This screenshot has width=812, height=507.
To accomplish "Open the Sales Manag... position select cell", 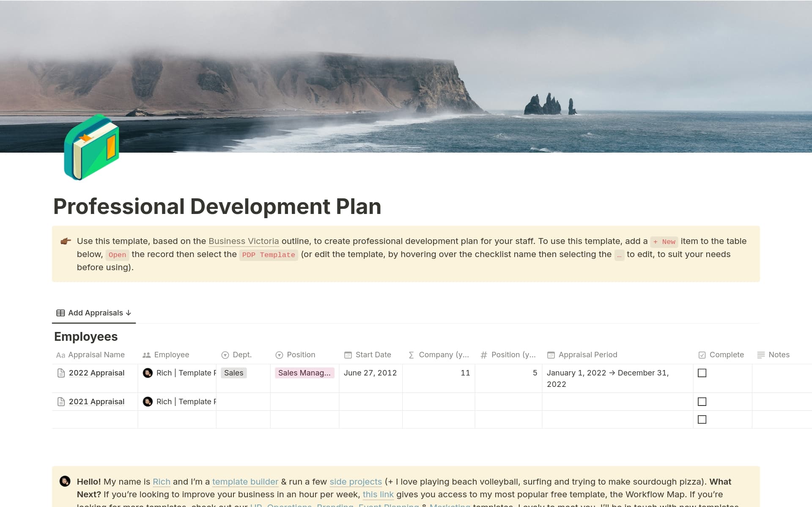I will tap(304, 373).
